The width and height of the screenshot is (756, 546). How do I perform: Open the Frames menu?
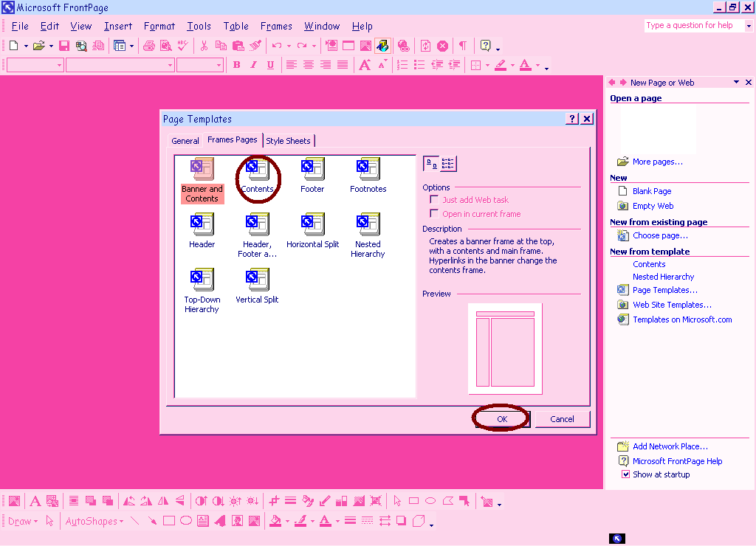pos(276,27)
